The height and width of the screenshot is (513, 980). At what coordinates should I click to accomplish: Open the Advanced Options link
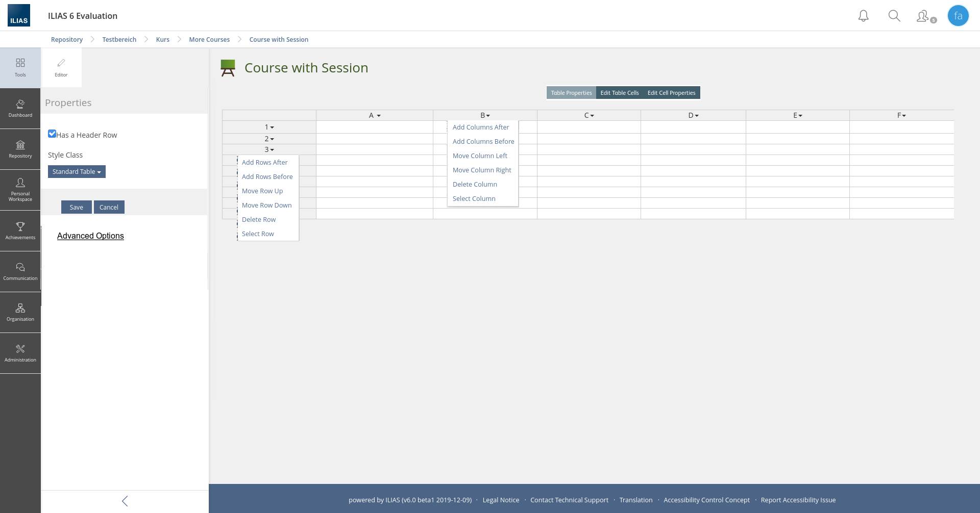[x=90, y=236]
